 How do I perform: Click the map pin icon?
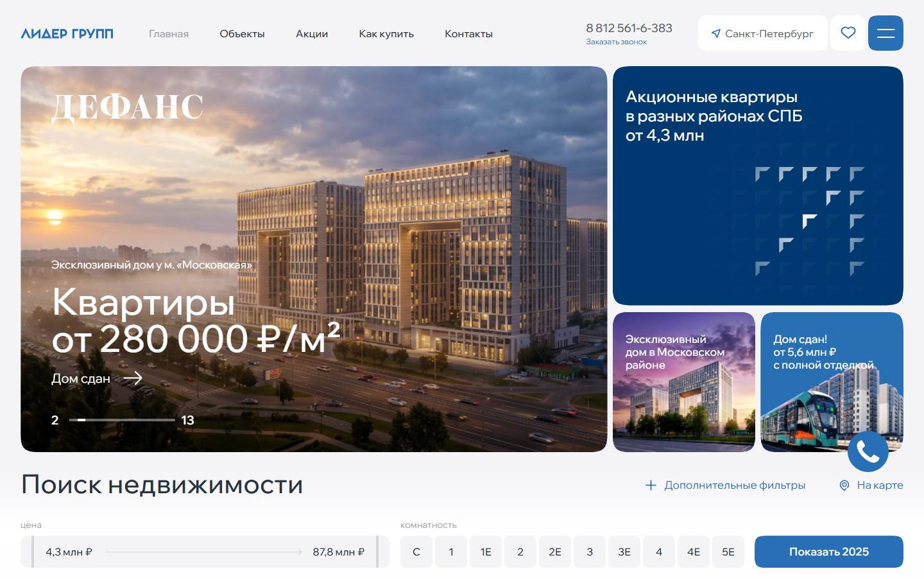844,486
